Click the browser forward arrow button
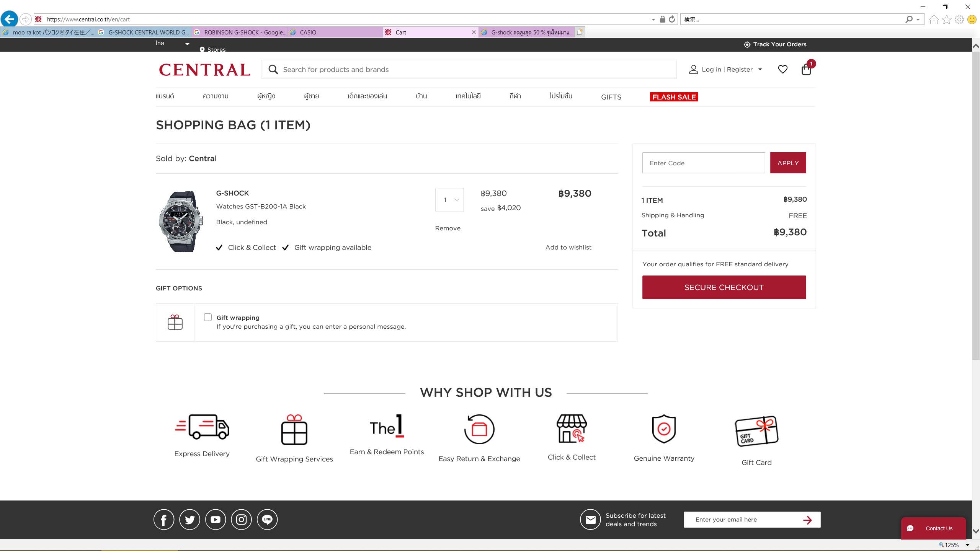Viewport: 980px width, 551px height. coord(25,19)
